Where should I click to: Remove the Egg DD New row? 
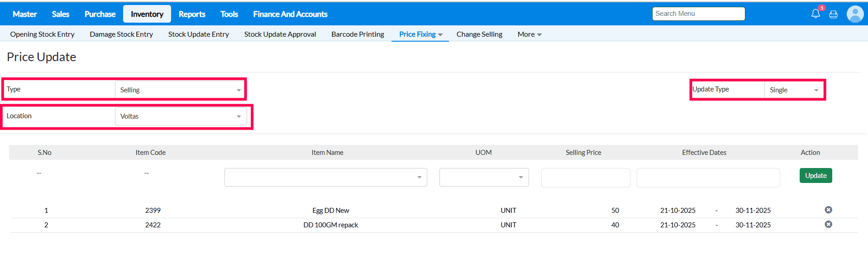[828, 210]
